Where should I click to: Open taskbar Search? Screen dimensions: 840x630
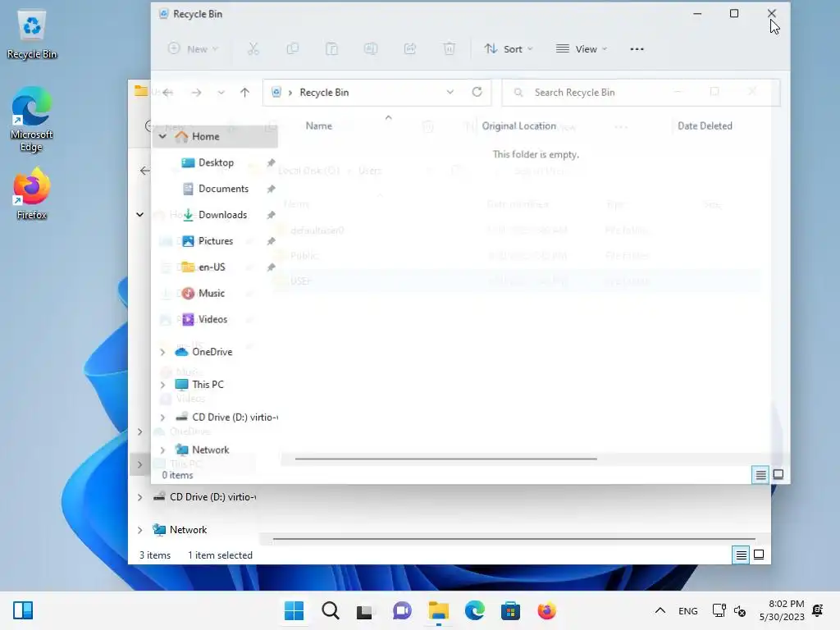(331, 610)
